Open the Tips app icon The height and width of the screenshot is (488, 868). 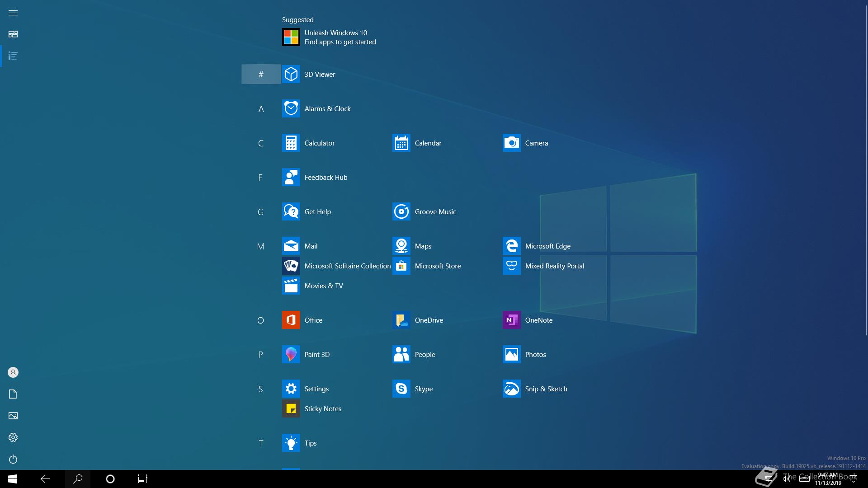291,443
